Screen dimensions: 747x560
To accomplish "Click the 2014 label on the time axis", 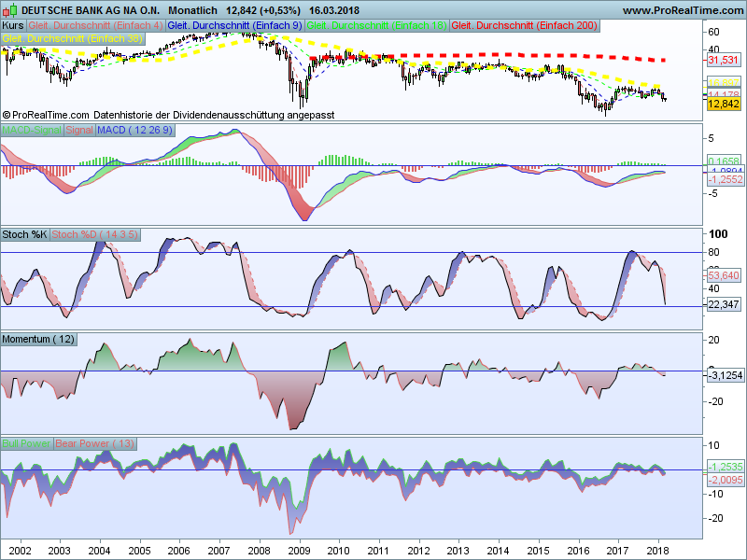I will (498, 551).
